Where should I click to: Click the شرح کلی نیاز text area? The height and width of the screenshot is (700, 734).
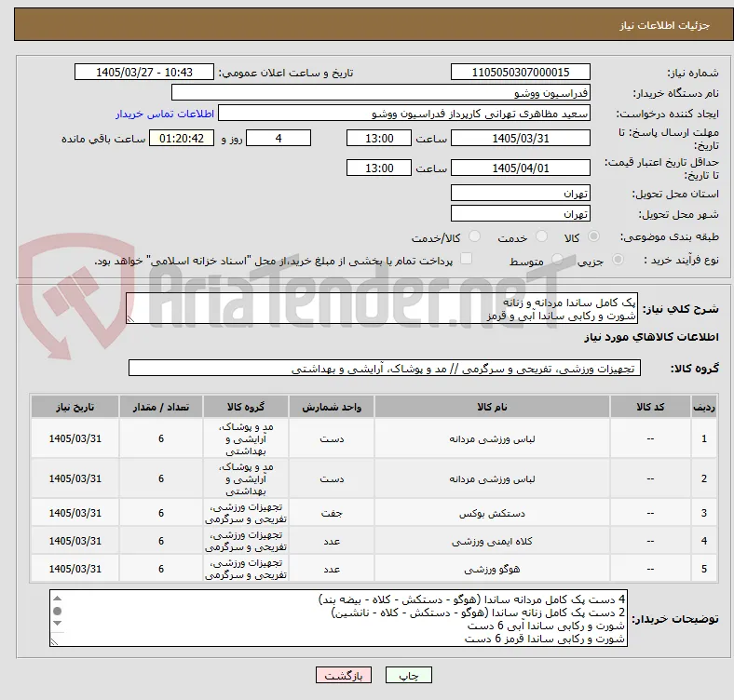tap(382, 308)
